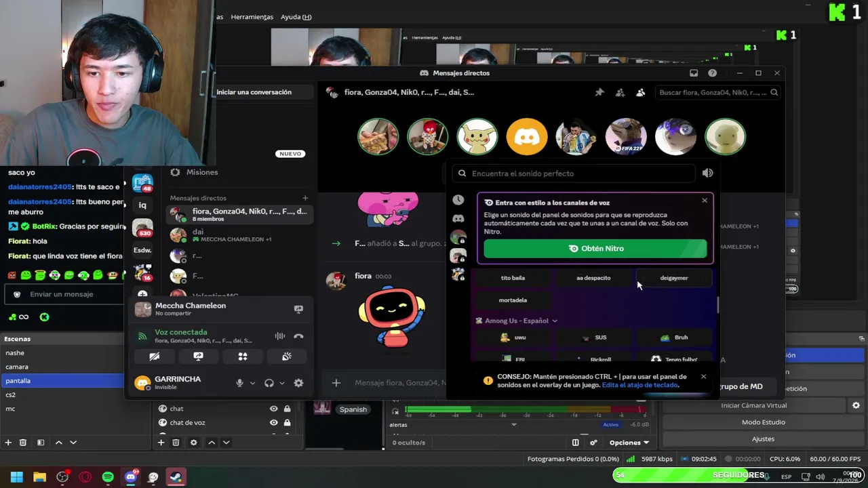
Task: Open the Opciones dropdown in OBS mixer
Action: [x=629, y=443]
